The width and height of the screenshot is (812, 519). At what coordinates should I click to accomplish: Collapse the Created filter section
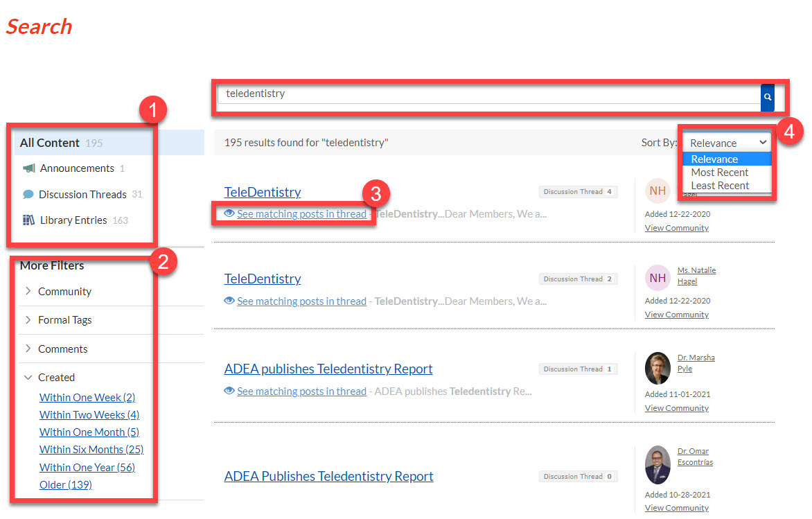(x=56, y=378)
